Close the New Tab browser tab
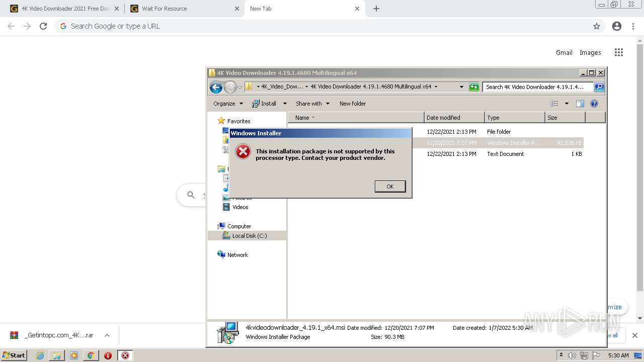Viewport: 644px width, 362px height. [357, 9]
